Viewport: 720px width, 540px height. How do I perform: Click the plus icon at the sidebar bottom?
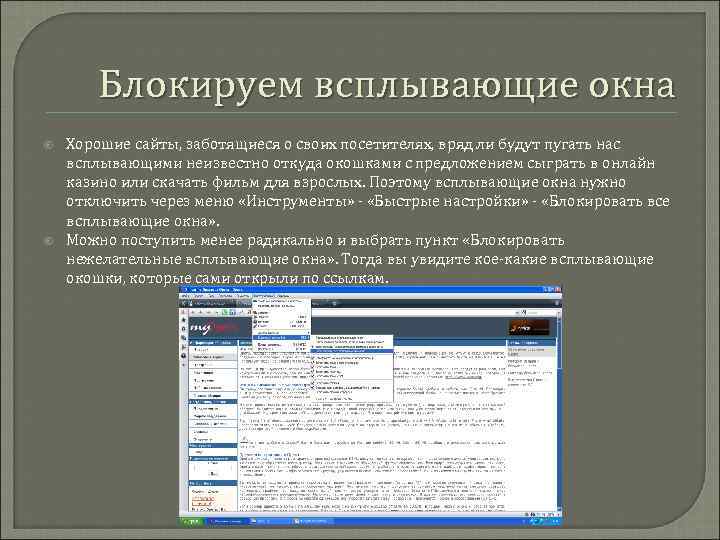184,365
